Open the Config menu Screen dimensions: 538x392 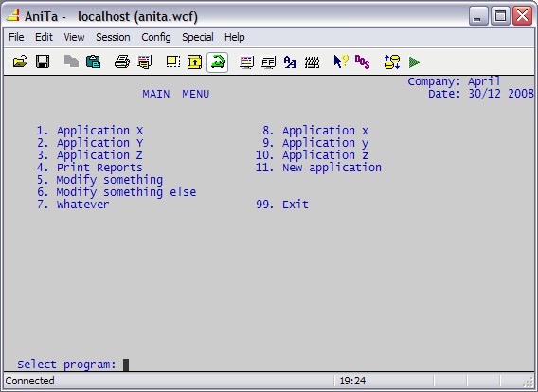point(156,37)
